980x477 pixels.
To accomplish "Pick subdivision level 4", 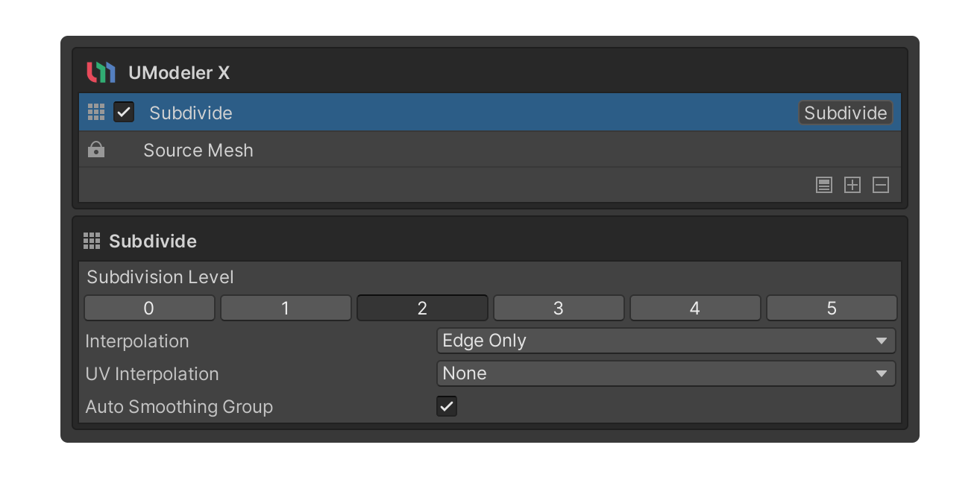I will point(695,309).
